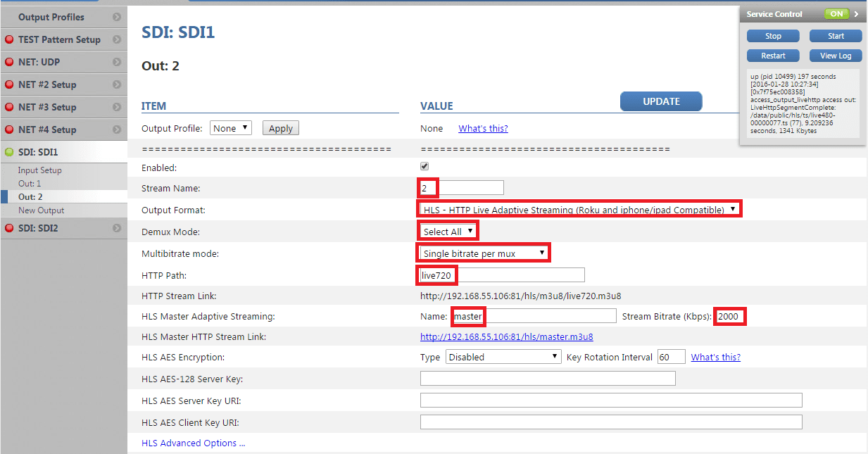Open What's this link beside Key Rotation Interval
868x454 pixels.
(715, 358)
